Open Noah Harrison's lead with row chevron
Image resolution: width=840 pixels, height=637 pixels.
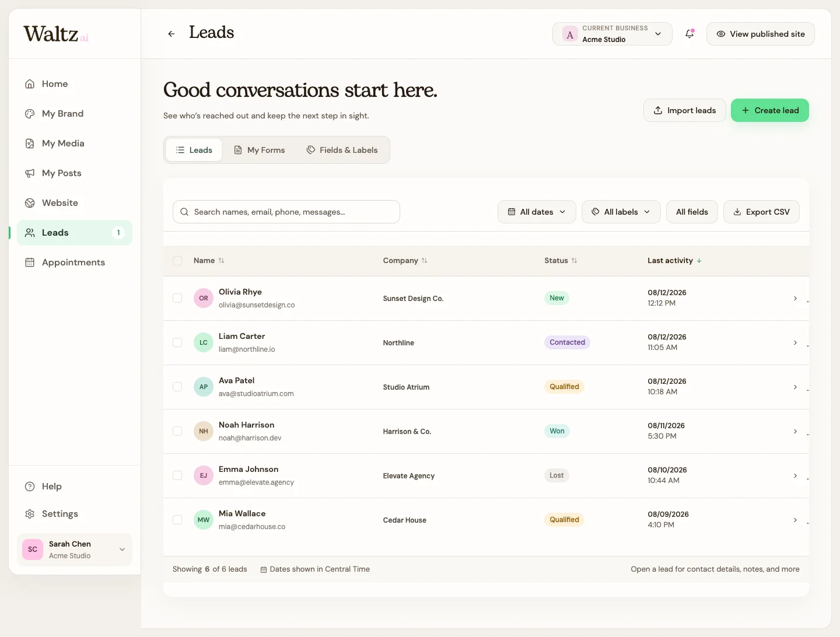[795, 431]
